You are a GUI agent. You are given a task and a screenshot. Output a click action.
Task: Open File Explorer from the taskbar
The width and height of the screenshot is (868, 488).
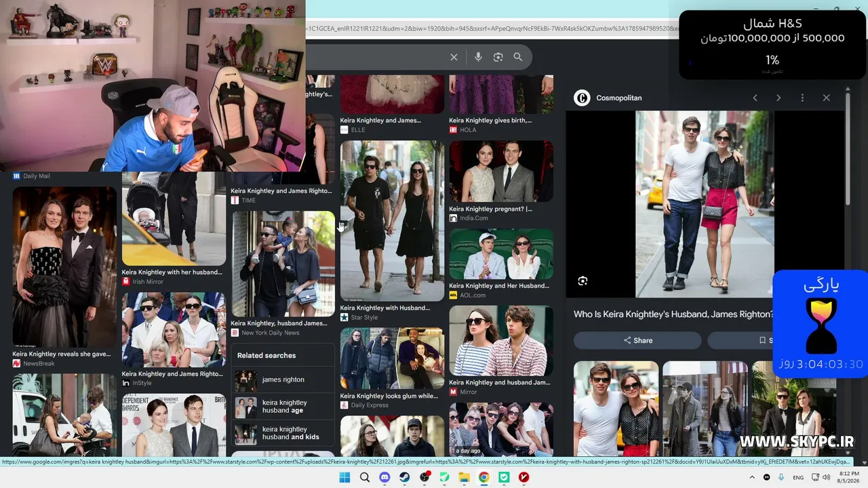pyautogui.click(x=465, y=477)
